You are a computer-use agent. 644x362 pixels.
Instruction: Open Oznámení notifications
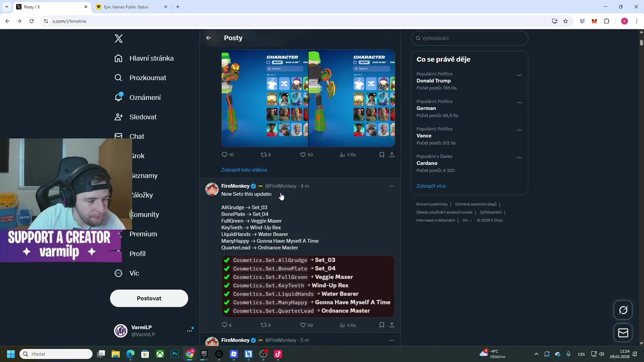(138, 98)
